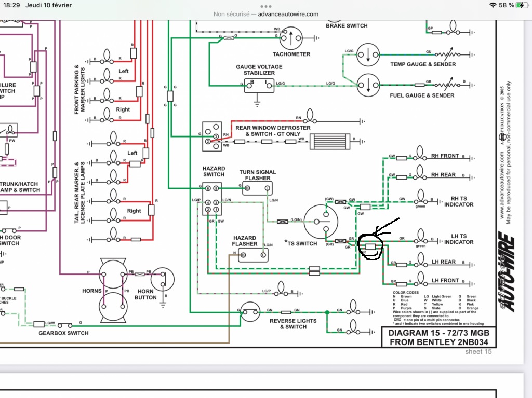
Task: Tap the "FRONT PARKING & MARKER LIGHTS" vertical label
Action: point(79,89)
